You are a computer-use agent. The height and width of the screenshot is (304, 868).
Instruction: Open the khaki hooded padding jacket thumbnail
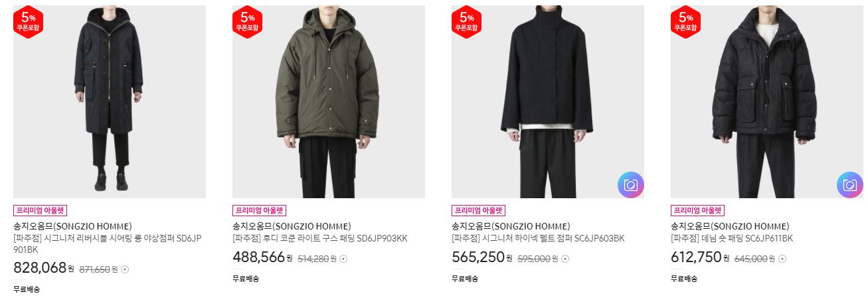[x=329, y=102]
